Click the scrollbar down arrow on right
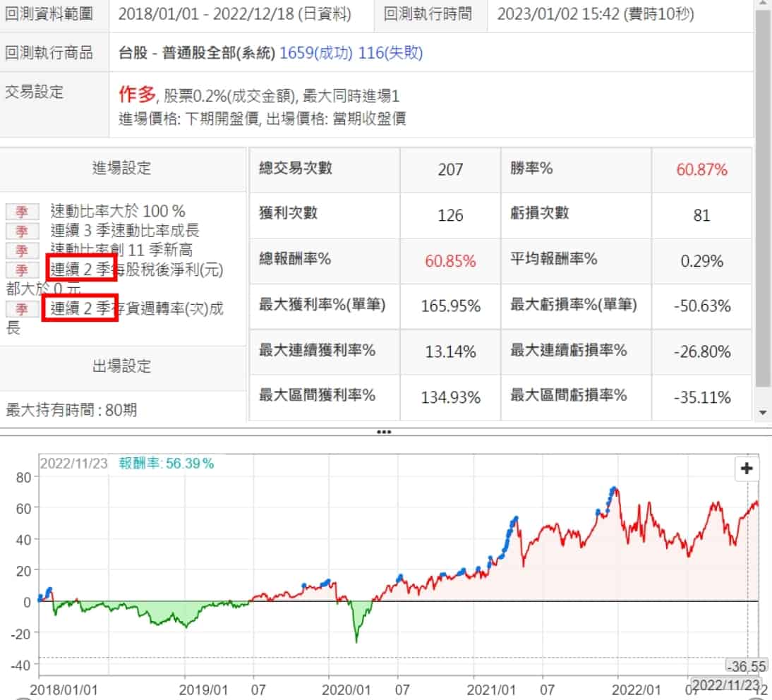The height and width of the screenshot is (700, 772). point(762,413)
